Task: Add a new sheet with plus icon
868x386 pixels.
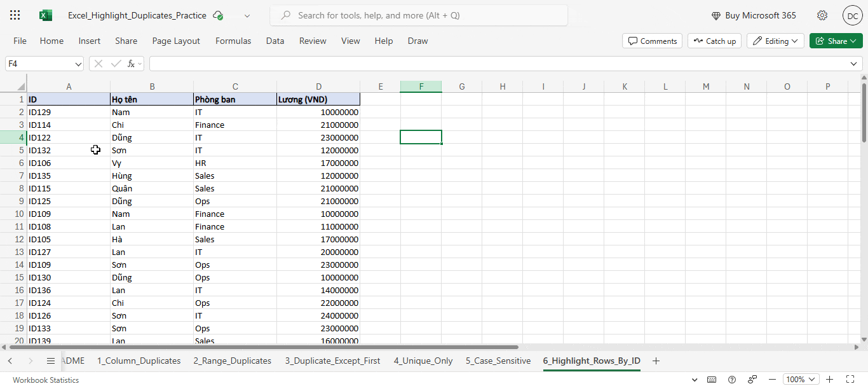Action: tap(656, 361)
